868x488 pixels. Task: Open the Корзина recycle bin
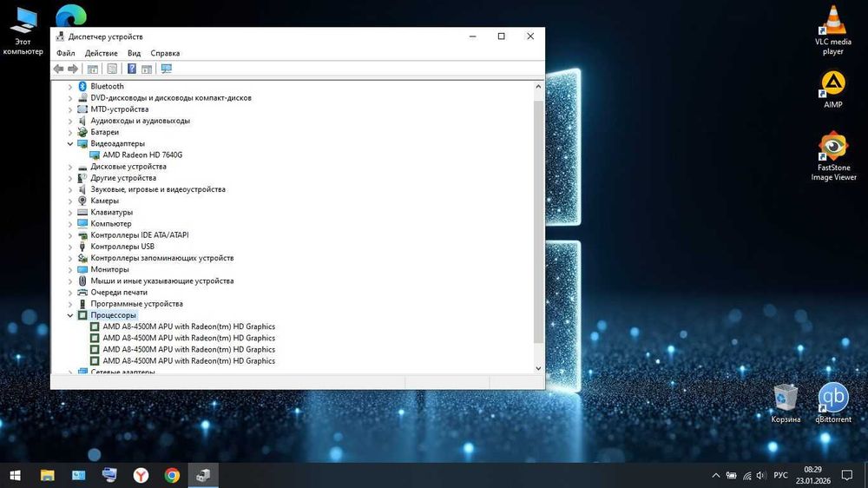(786, 403)
